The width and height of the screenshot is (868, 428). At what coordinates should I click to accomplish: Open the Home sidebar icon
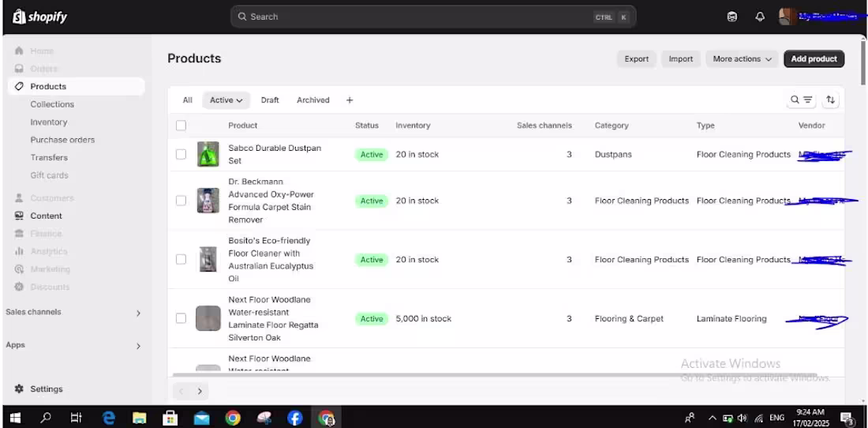19,51
